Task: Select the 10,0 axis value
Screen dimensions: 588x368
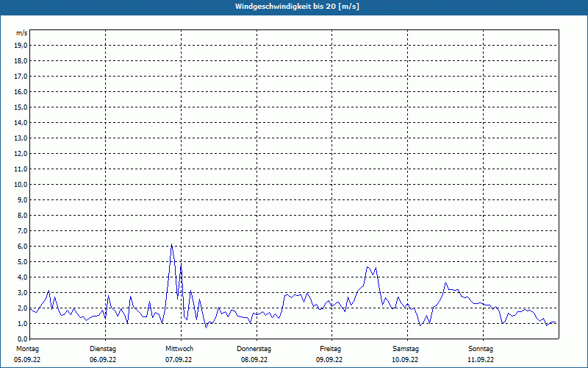Action: (x=21, y=185)
